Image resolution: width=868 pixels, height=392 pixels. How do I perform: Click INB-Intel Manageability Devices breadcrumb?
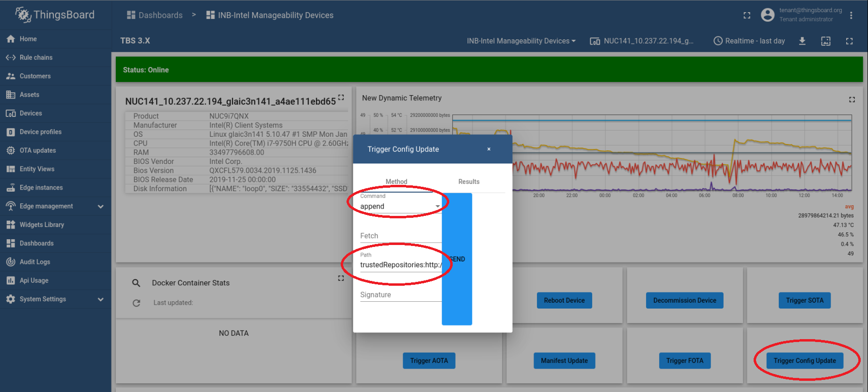pyautogui.click(x=270, y=15)
